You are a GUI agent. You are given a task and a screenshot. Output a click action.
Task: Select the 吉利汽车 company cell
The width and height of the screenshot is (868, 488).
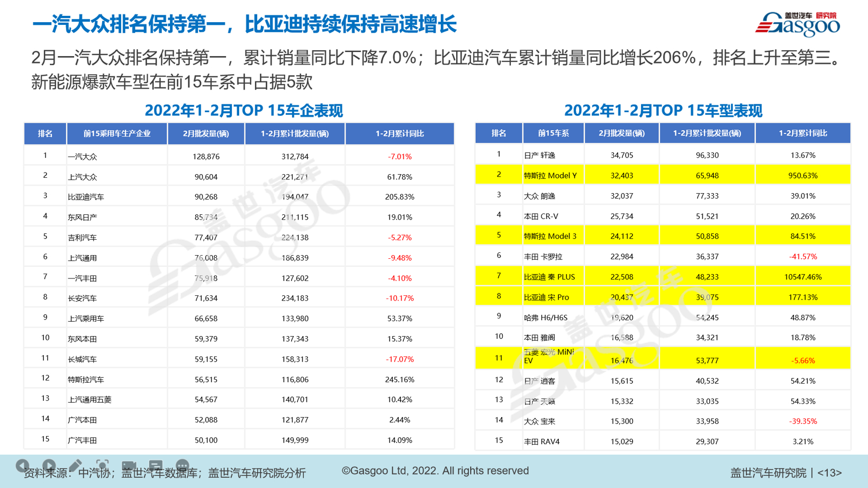click(117, 237)
